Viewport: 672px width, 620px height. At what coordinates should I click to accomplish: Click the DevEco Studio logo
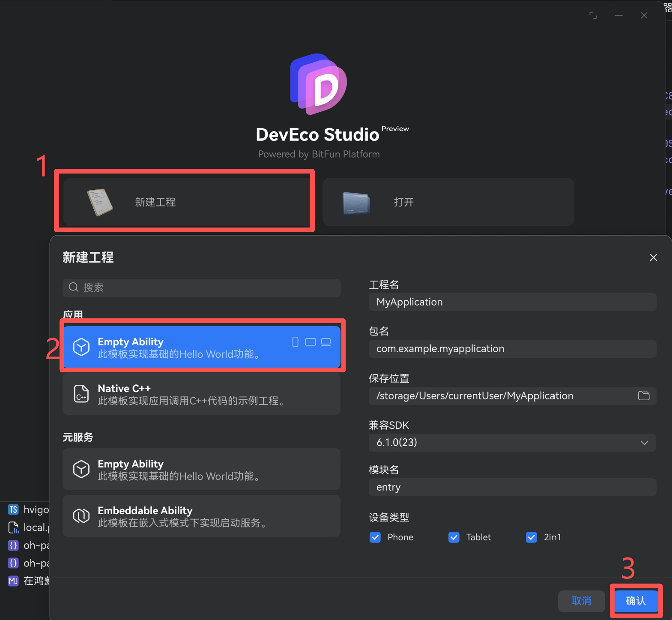tap(319, 84)
